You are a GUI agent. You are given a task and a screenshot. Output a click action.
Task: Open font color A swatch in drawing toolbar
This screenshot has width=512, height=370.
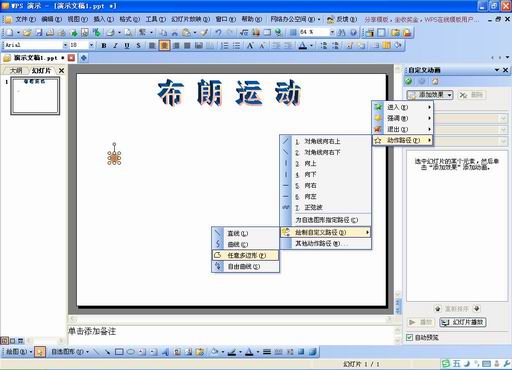(x=249, y=352)
